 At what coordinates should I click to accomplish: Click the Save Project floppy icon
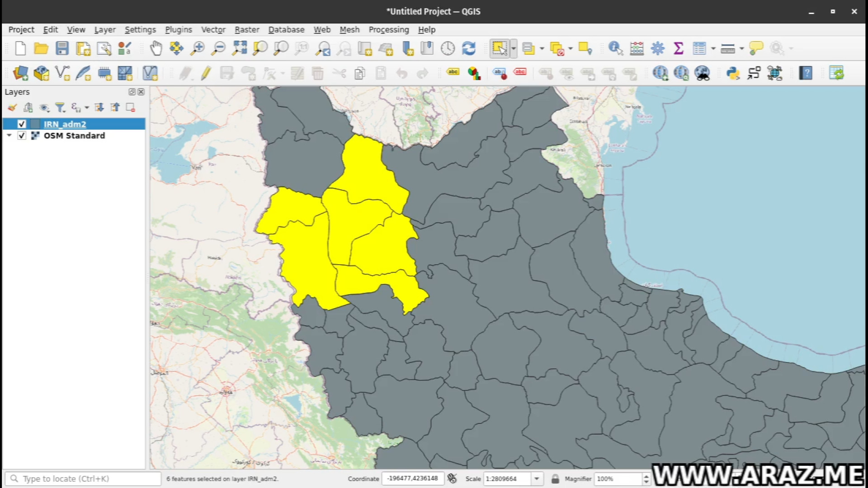click(x=62, y=48)
